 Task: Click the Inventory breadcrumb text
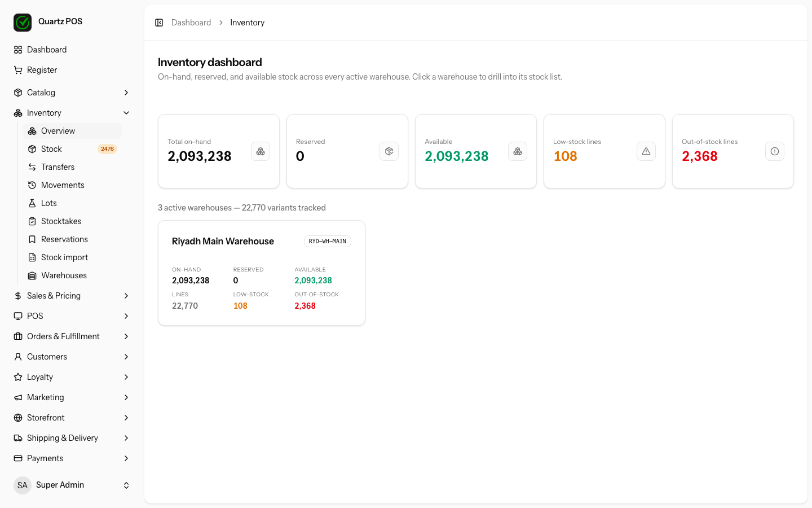(247, 23)
